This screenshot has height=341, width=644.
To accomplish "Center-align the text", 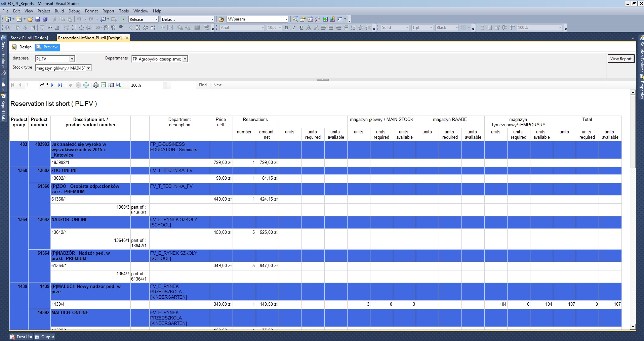I will [x=331, y=28].
